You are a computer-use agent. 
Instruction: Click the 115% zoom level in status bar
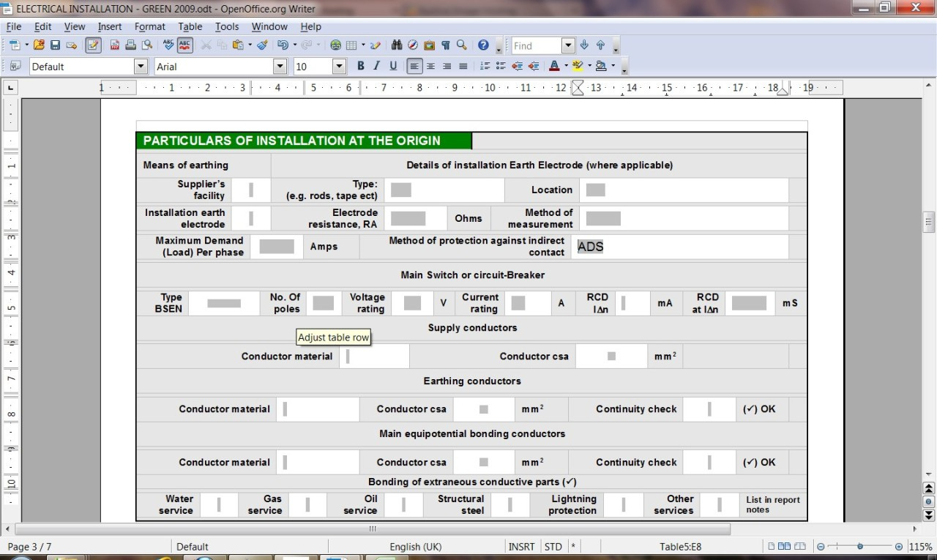click(920, 547)
